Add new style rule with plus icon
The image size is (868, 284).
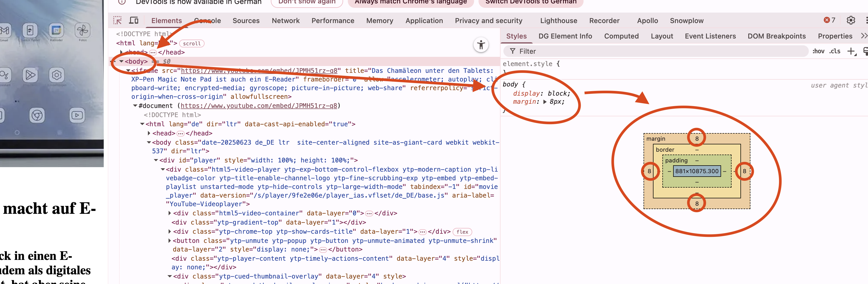point(851,51)
